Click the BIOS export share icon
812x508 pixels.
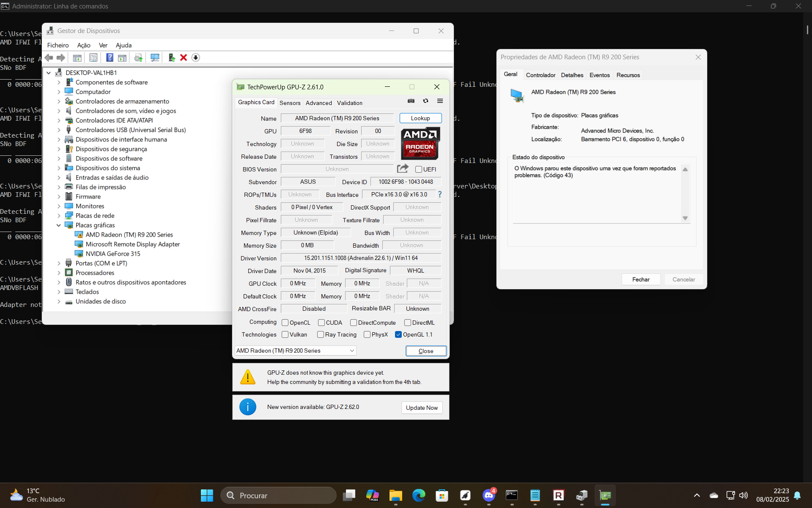click(403, 168)
